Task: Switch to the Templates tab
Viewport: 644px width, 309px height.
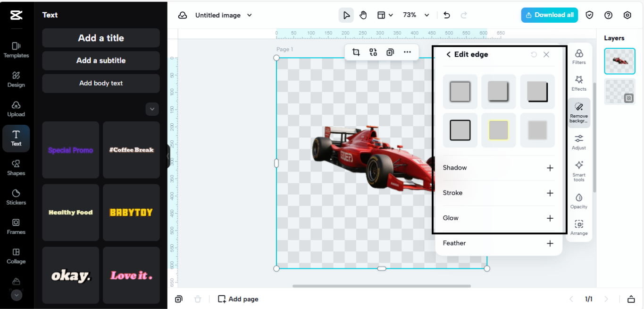Action: tap(16, 49)
